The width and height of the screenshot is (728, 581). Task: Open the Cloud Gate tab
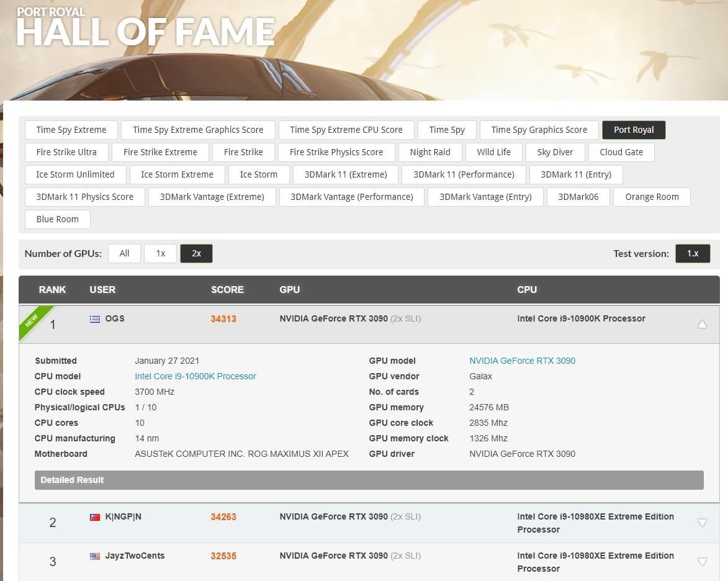point(621,152)
